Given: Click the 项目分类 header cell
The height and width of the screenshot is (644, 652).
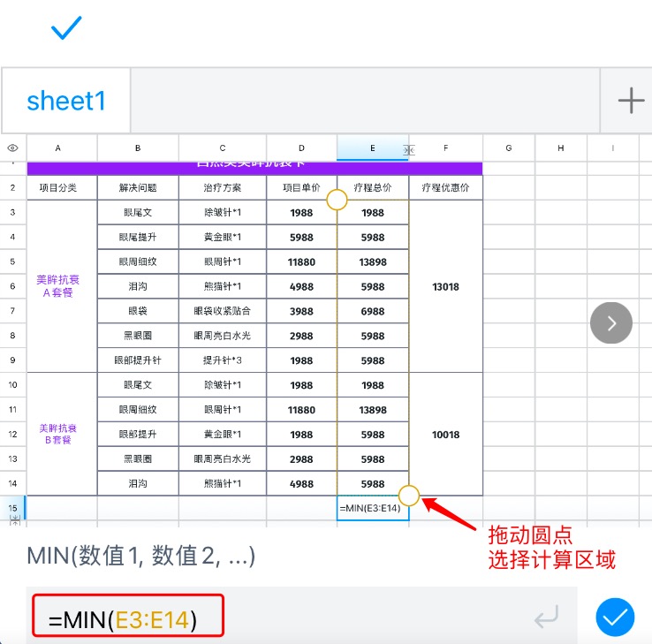Looking at the screenshot, I should pos(62,187).
